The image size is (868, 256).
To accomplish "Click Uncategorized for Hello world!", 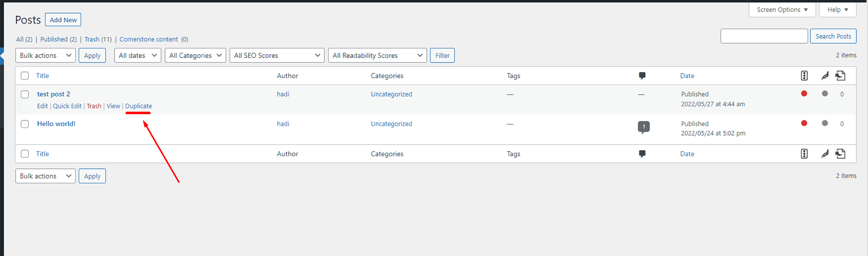I will coord(392,124).
